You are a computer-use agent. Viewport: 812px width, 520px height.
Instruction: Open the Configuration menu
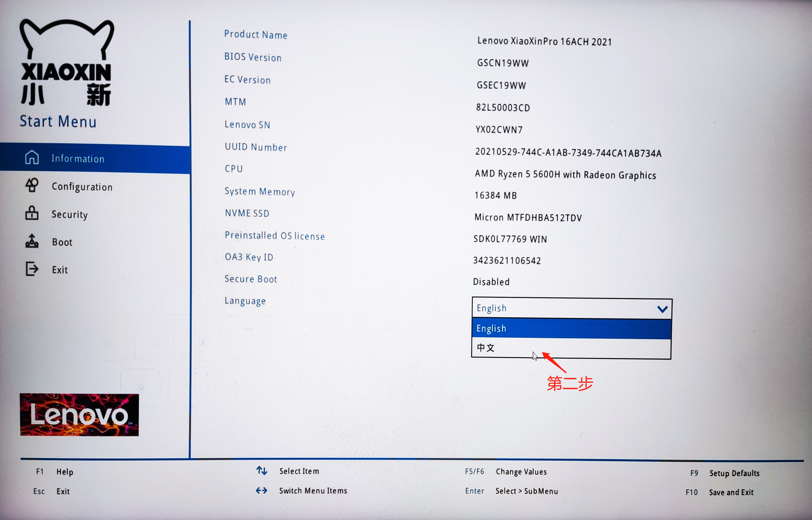coord(82,187)
